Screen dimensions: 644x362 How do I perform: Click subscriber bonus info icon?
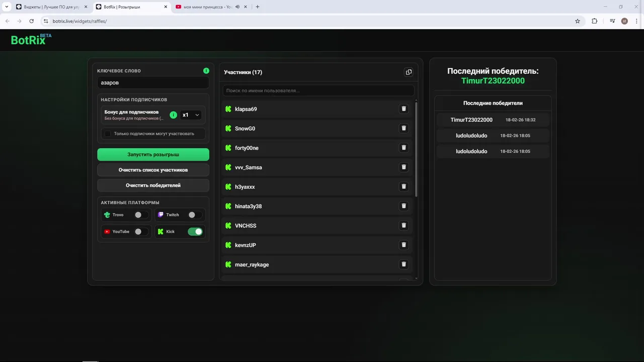pos(174,115)
